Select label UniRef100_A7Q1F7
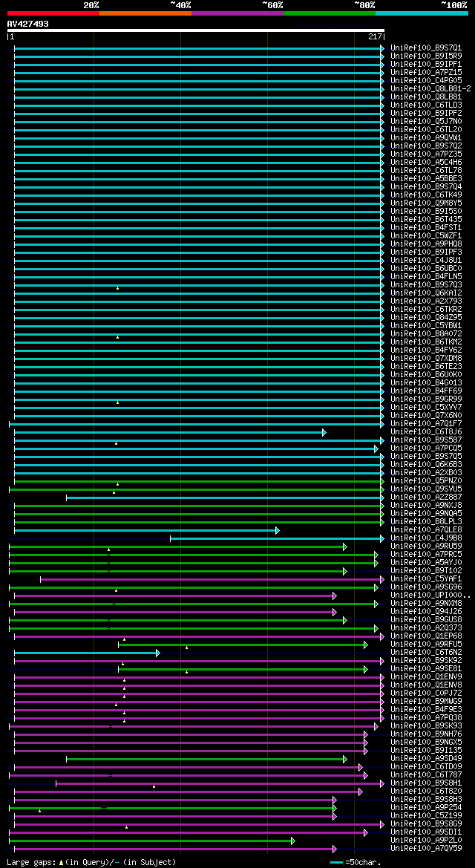 click(x=426, y=423)
